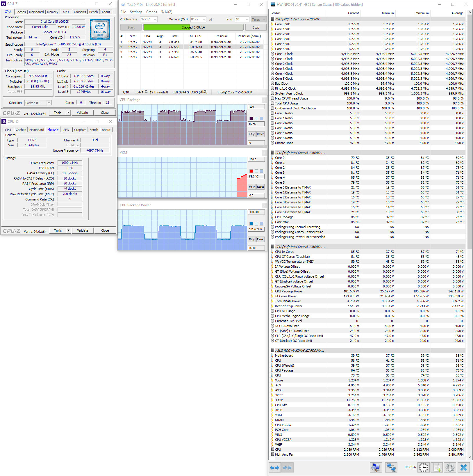Click the shrink columns inward-arrows icon in HWiNFO
Viewport: 473px width, 476px height.
pos(287,468)
